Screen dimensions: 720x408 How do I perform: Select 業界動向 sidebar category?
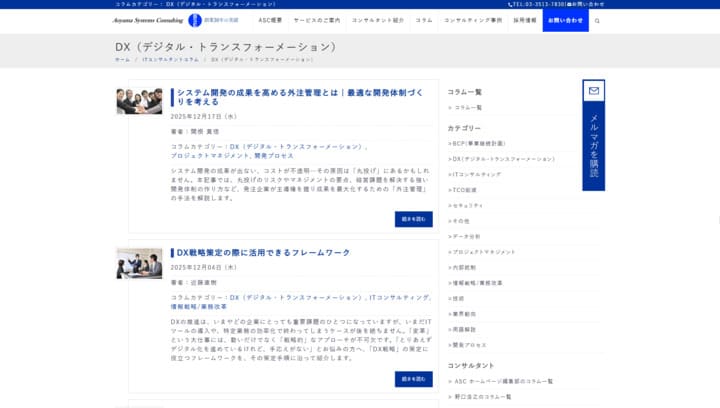coord(462,314)
